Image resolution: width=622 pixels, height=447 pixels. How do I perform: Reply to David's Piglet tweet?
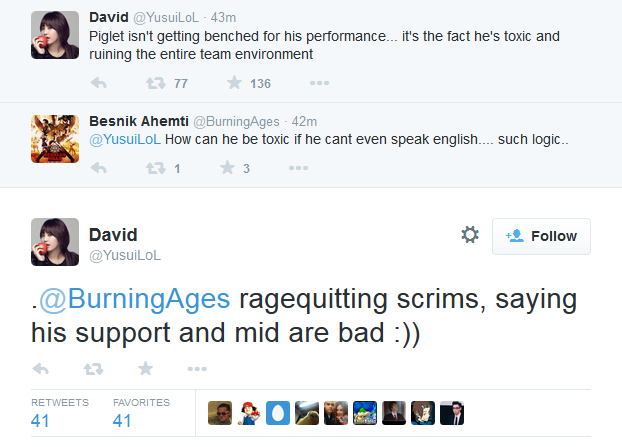(98, 83)
